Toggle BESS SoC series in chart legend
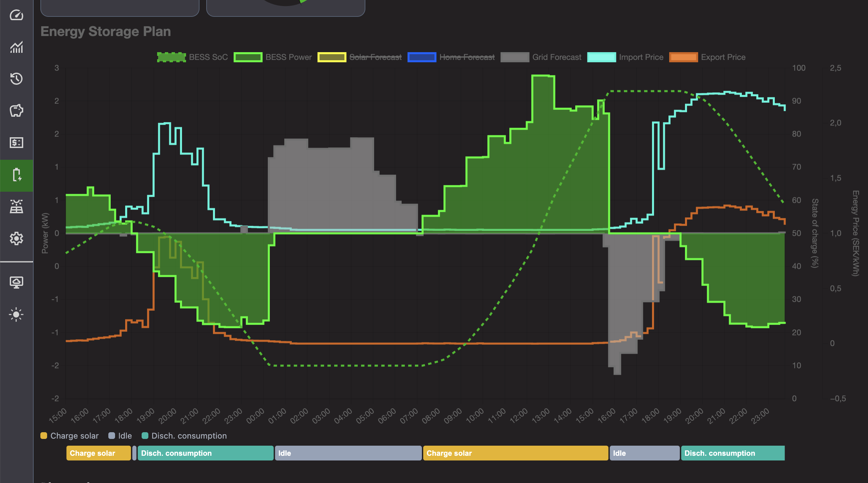This screenshot has height=483, width=868. pyautogui.click(x=192, y=57)
